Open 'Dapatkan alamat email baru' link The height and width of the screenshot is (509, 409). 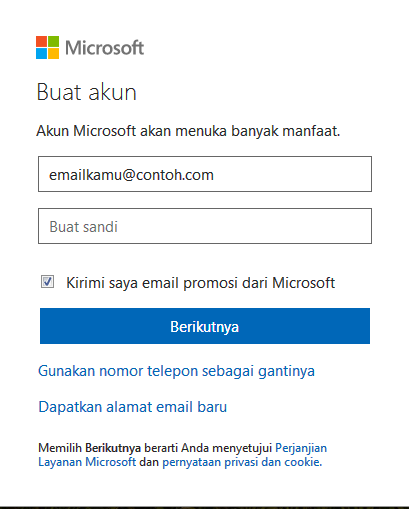coord(133,407)
